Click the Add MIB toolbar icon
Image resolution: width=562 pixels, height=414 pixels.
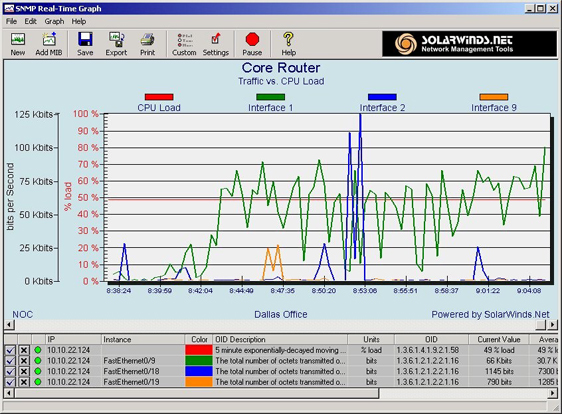[49, 44]
